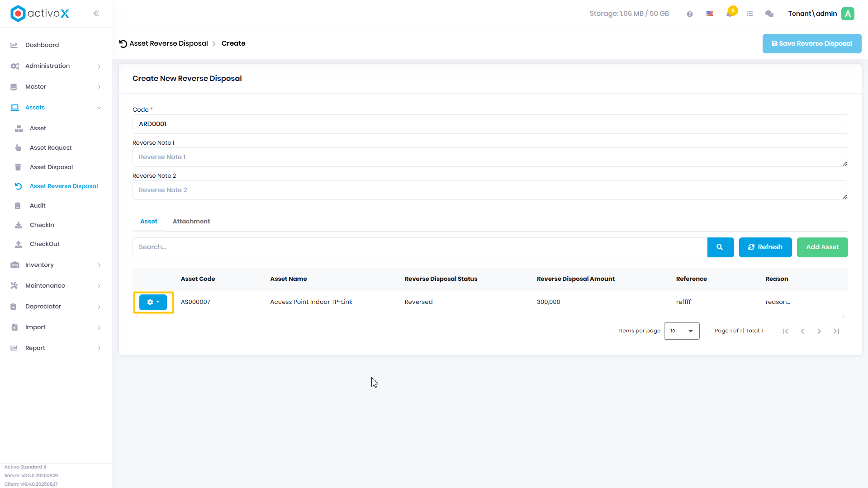Click the Master database icon
The height and width of the screenshot is (488, 868).
pyautogui.click(x=14, y=87)
